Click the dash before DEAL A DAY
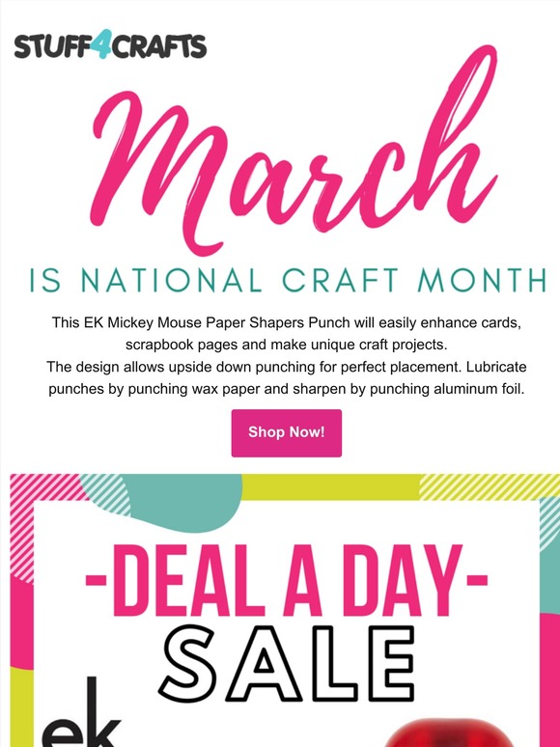This screenshot has height=747, width=560. [x=96, y=581]
